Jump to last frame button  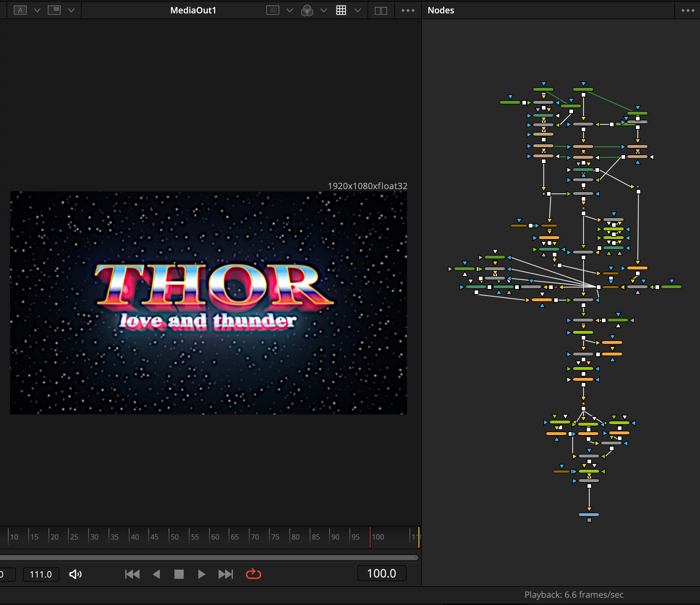tap(225, 574)
